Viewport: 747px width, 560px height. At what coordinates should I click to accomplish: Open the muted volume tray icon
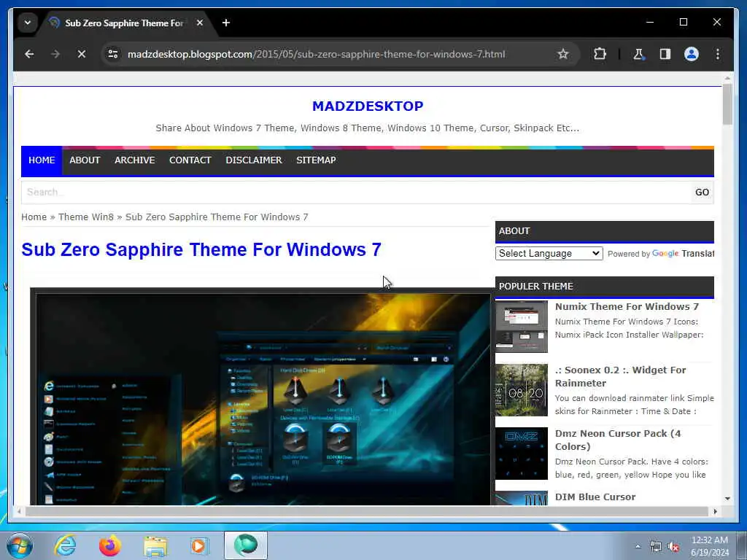pyautogui.click(x=673, y=547)
